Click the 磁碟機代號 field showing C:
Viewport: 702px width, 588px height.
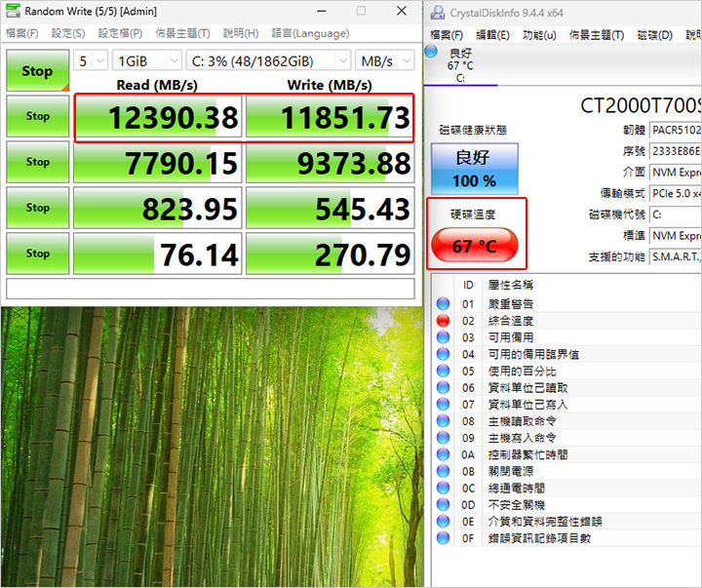point(675,215)
